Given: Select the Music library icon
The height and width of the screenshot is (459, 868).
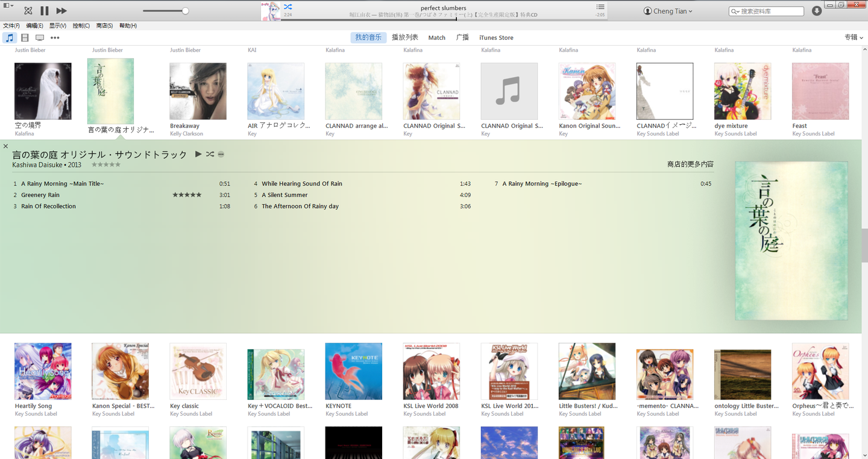Looking at the screenshot, I should click(x=10, y=37).
